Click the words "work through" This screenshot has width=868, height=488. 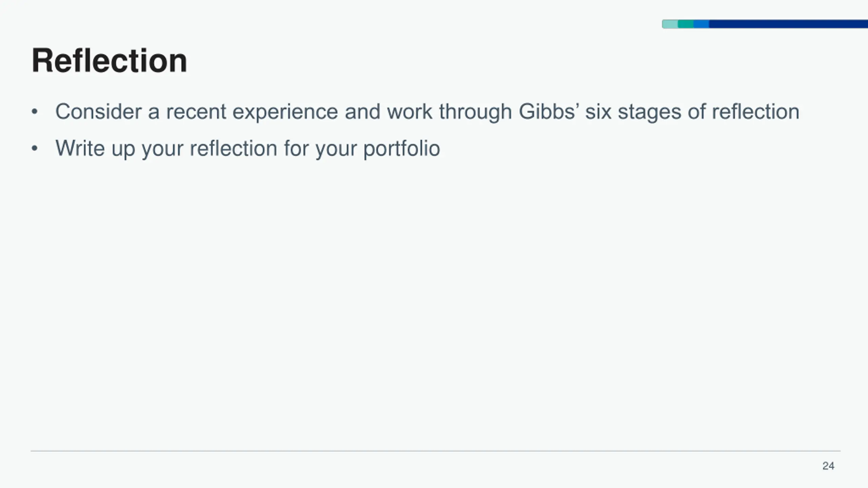pyautogui.click(x=450, y=111)
